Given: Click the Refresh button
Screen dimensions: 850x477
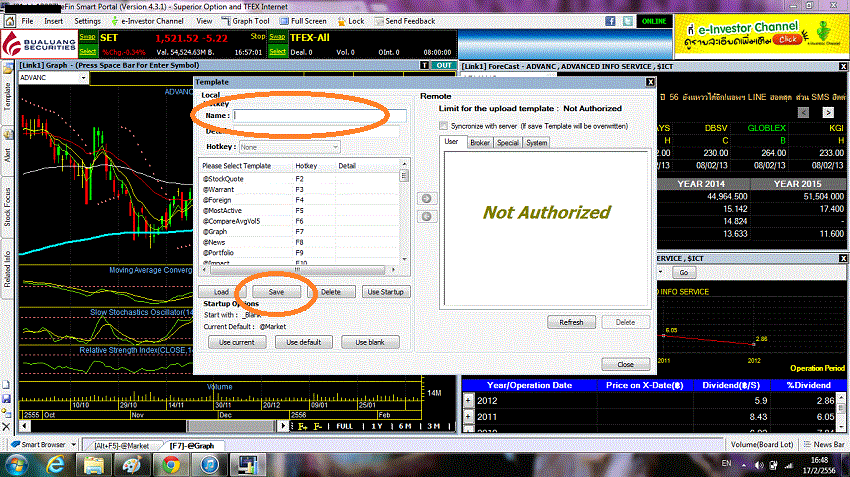Looking at the screenshot, I should 571,322.
